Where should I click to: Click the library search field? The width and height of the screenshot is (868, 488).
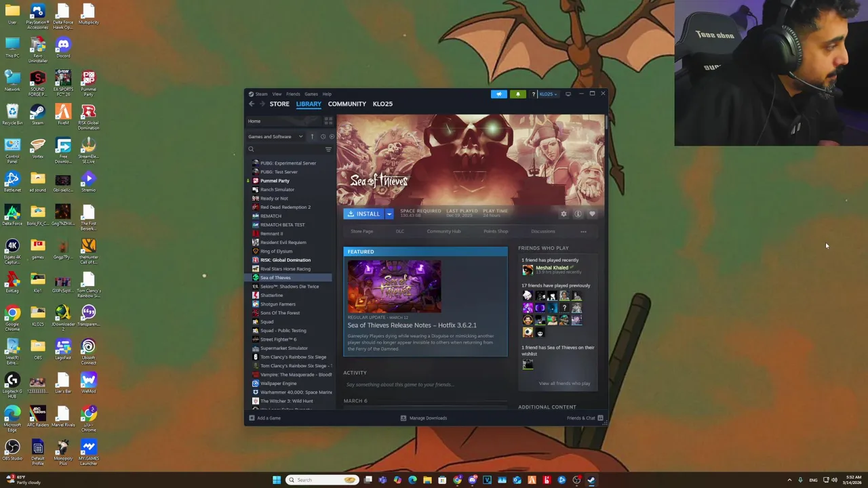point(285,149)
